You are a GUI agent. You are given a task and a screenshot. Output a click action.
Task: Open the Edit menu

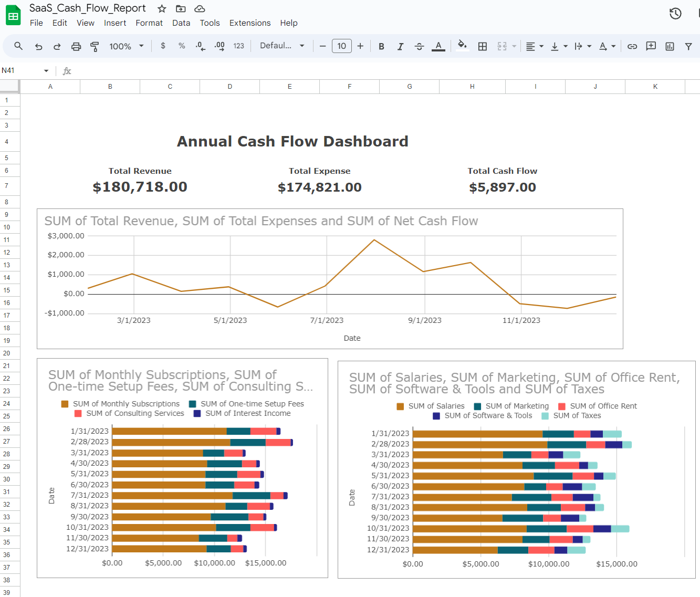pyautogui.click(x=59, y=23)
